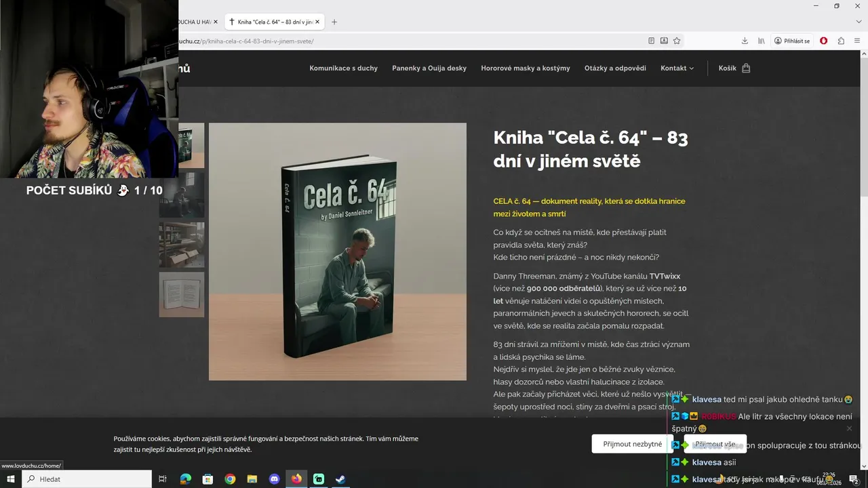Toggle Firefox reader view icon
Viewport: 868px width, 488px height.
[651, 41]
